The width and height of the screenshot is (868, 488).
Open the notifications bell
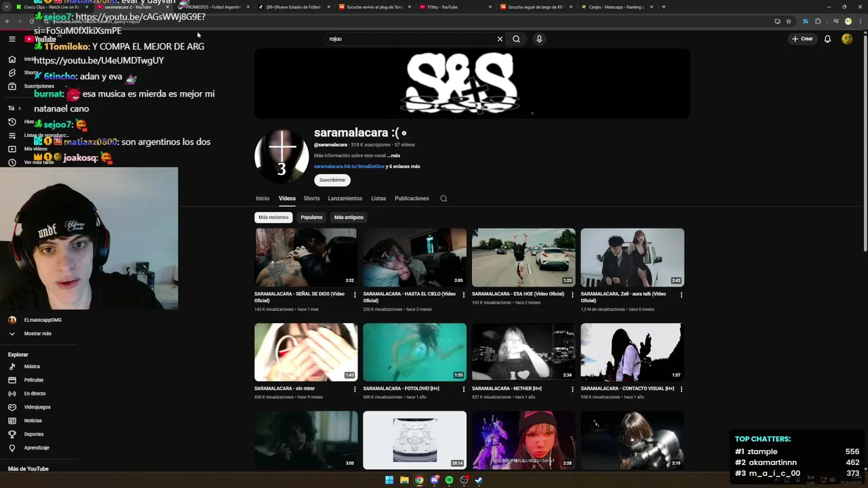827,39
